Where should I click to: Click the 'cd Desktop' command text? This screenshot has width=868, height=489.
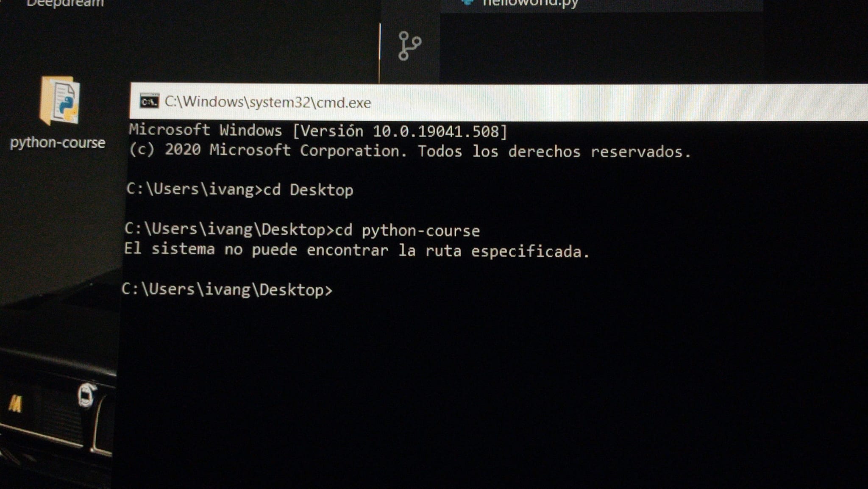[x=308, y=190]
